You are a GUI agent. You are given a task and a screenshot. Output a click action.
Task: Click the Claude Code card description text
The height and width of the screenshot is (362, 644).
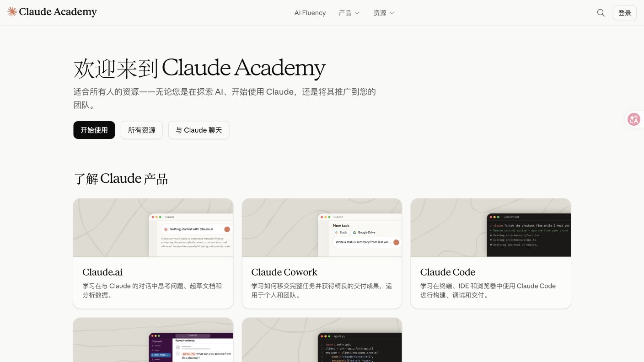tap(488, 290)
